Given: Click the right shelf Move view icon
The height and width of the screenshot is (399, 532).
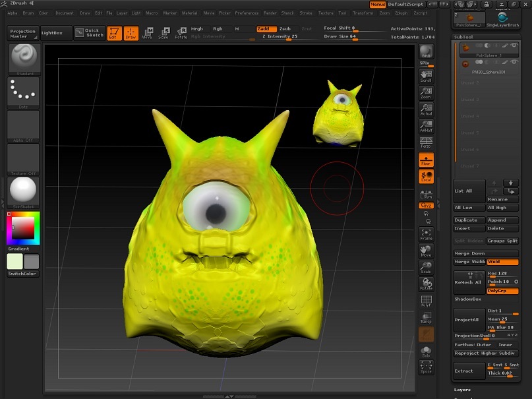Looking at the screenshot, I should pyautogui.click(x=426, y=251).
